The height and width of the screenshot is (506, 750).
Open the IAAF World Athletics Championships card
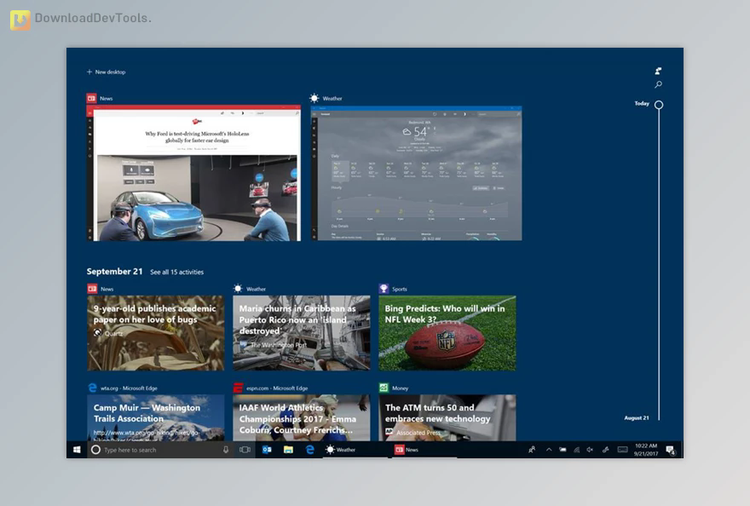click(301, 418)
